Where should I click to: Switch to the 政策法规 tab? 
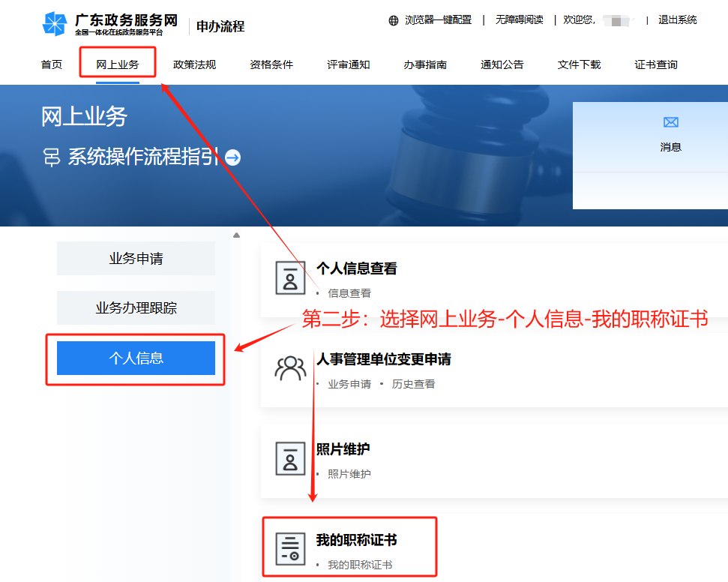[194, 64]
